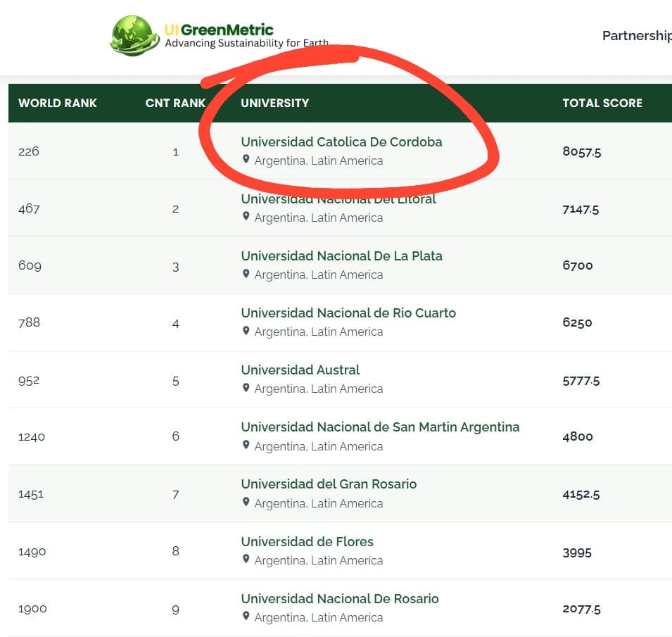Click the location pin under Universidad Nacional de Rio Cuarto
The image size is (672, 637).
(x=246, y=331)
